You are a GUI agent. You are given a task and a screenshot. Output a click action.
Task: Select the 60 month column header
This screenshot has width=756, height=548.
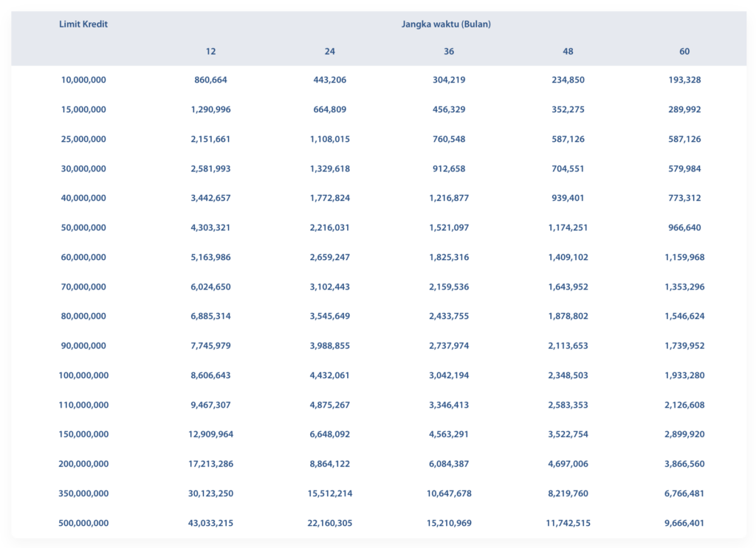[x=684, y=52]
